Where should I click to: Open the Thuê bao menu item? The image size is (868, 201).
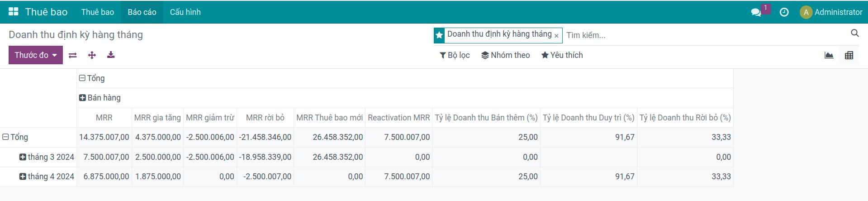pos(98,12)
